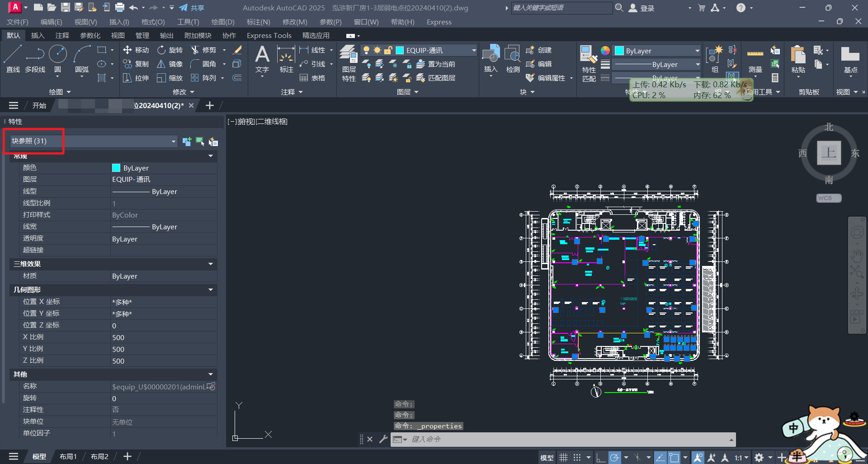The height and width of the screenshot is (464, 868).
Task: Toggle object snap tracking in status bar
Action: pos(660,458)
